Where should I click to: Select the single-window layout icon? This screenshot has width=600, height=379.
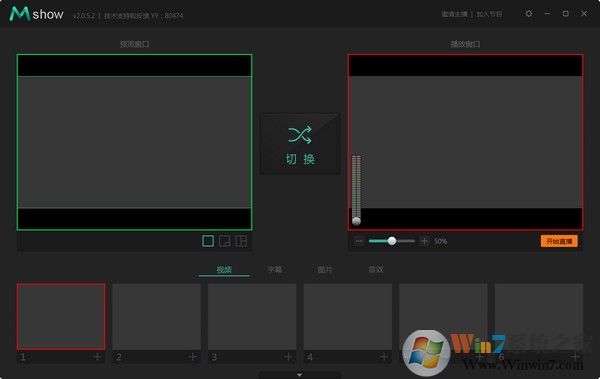pyautogui.click(x=208, y=241)
